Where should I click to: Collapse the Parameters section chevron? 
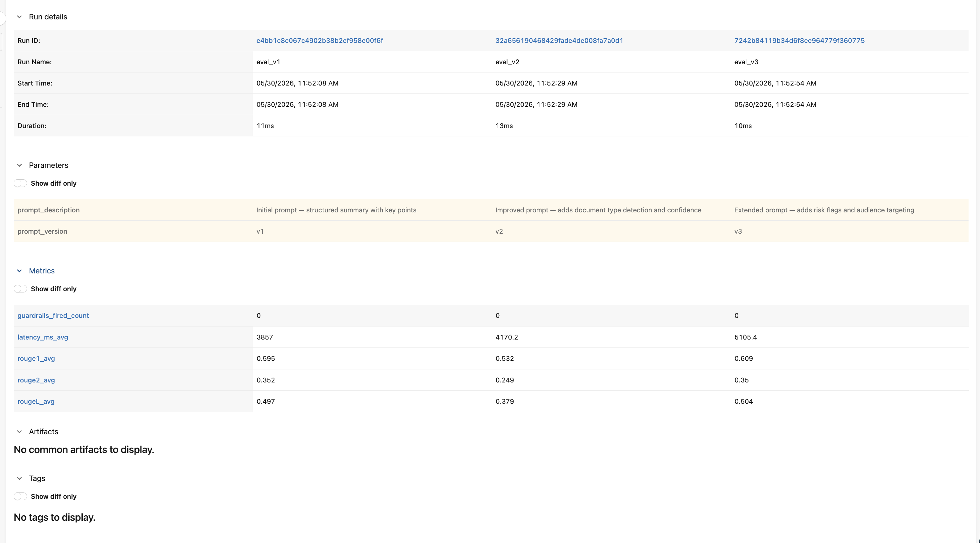point(19,165)
